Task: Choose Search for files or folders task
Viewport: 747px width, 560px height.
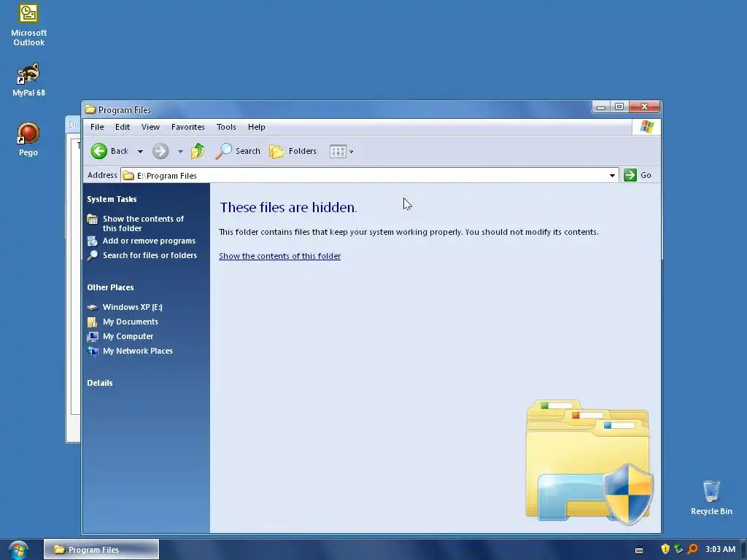Action: click(x=142, y=255)
